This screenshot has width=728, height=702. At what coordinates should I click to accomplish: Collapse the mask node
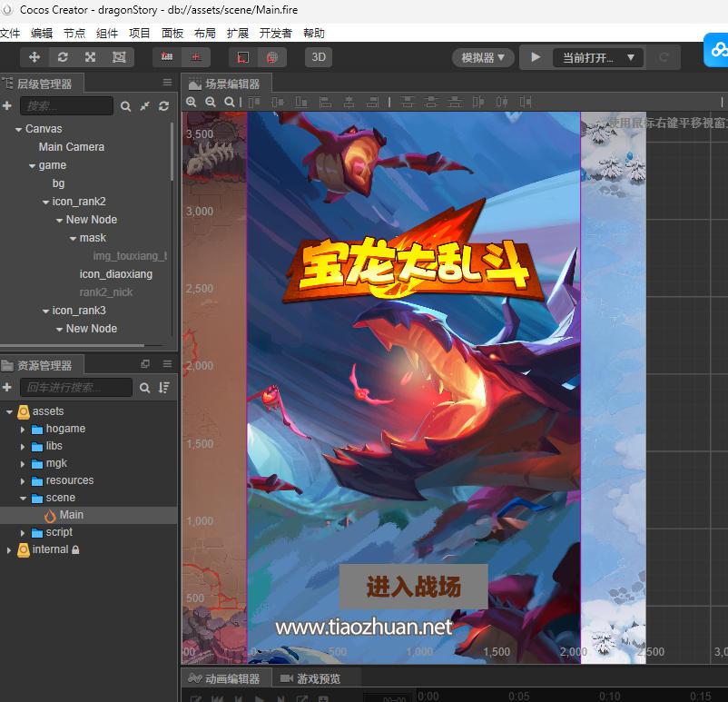[73, 239]
